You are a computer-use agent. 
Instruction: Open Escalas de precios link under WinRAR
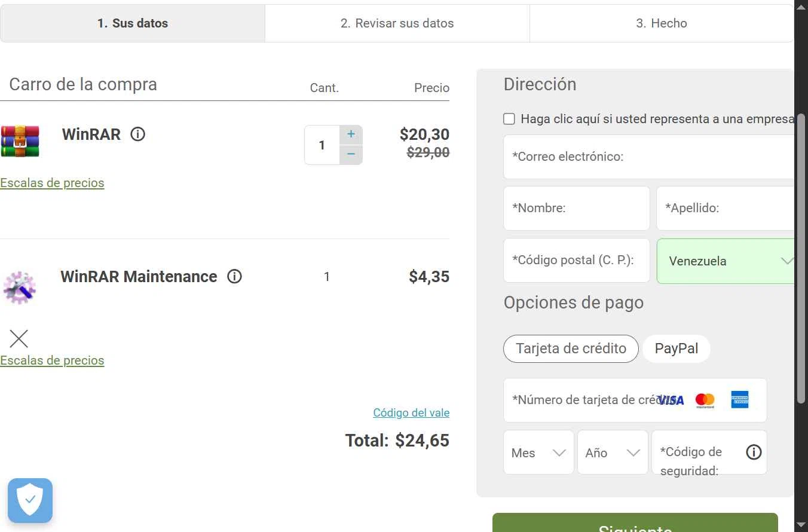click(52, 183)
